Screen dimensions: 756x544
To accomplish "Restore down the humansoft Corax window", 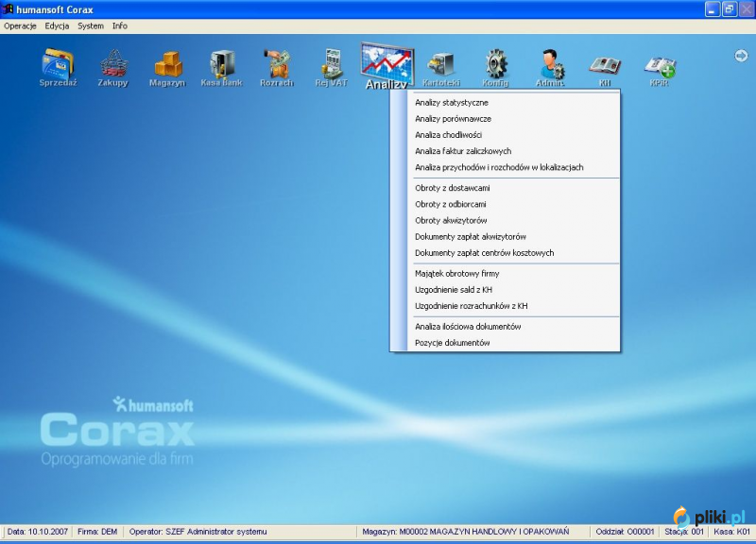I will tap(729, 9).
